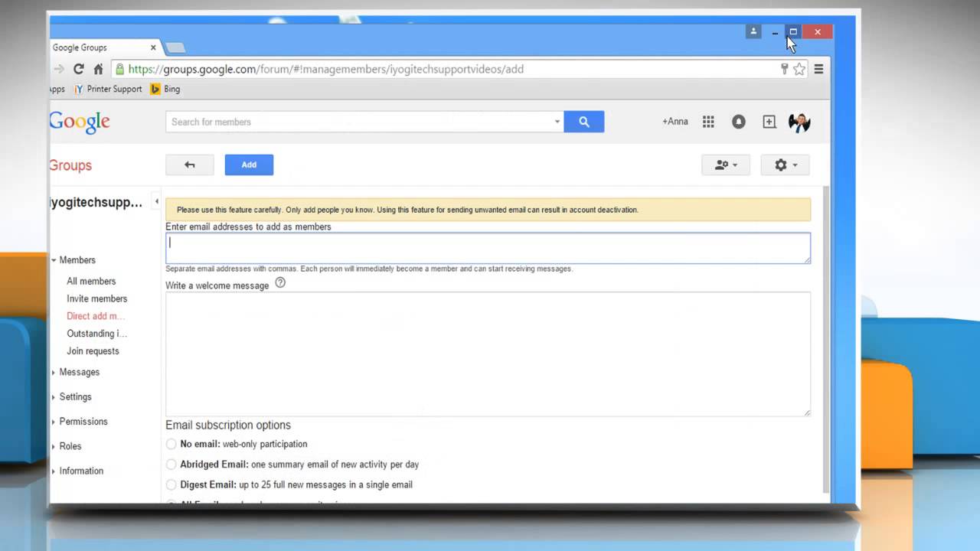Click the welcome message text area
This screenshot has width=980, height=551.
pyautogui.click(x=488, y=354)
